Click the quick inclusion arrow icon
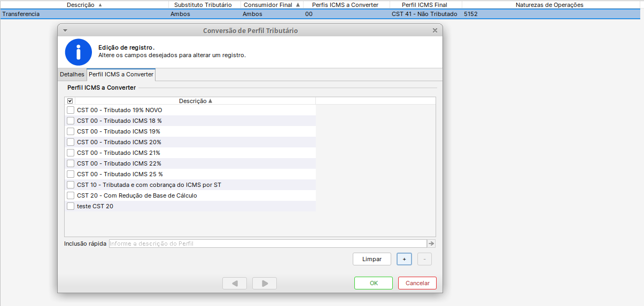 click(431, 244)
